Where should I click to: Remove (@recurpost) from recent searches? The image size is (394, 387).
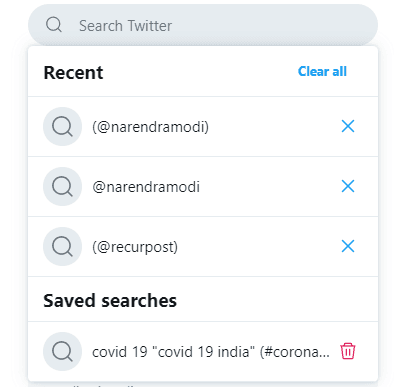pos(348,246)
